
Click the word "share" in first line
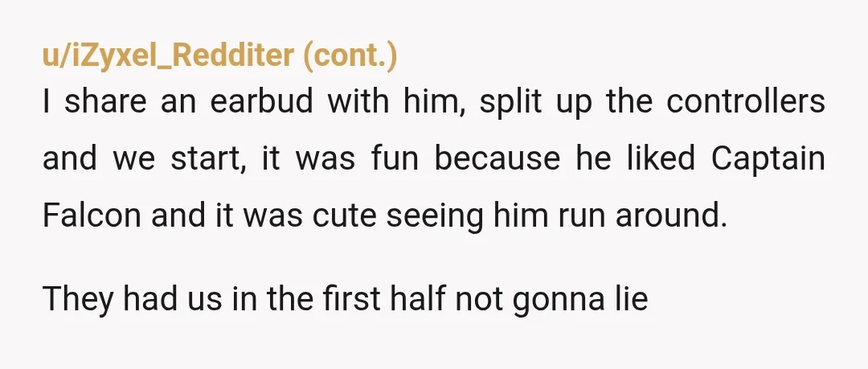point(106,101)
